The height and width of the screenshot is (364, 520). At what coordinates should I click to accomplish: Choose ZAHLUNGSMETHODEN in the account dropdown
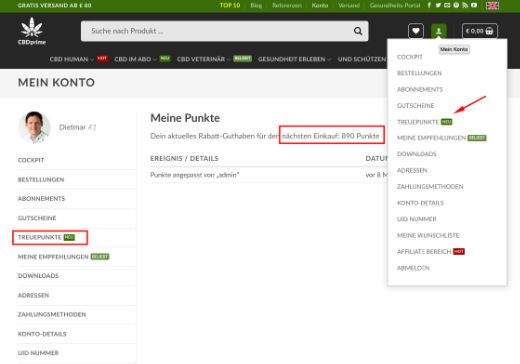coord(430,187)
